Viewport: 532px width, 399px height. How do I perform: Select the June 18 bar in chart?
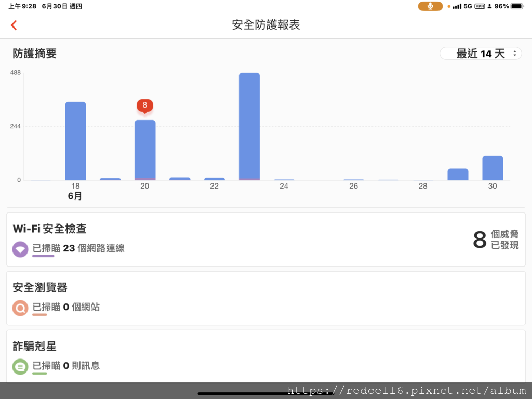click(76, 141)
